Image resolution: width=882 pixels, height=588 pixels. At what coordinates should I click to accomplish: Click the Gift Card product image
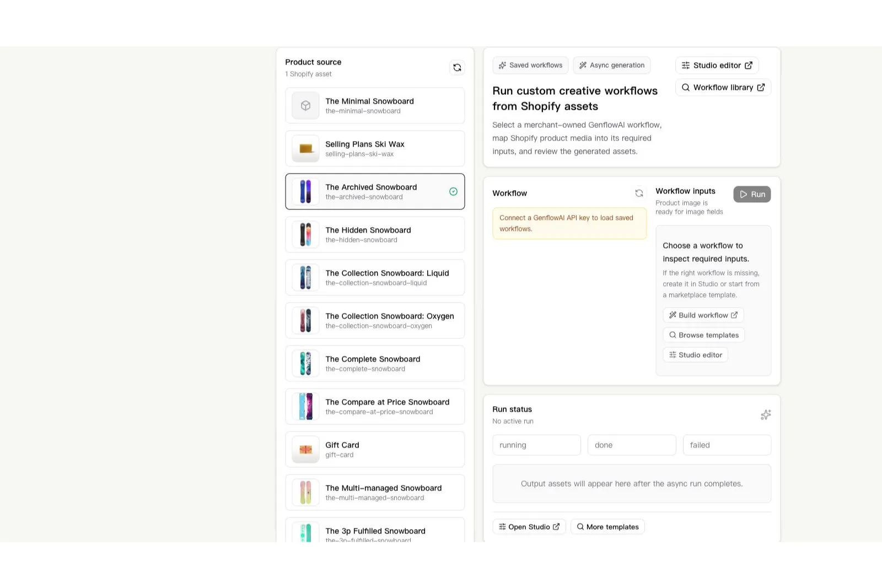coord(305,449)
